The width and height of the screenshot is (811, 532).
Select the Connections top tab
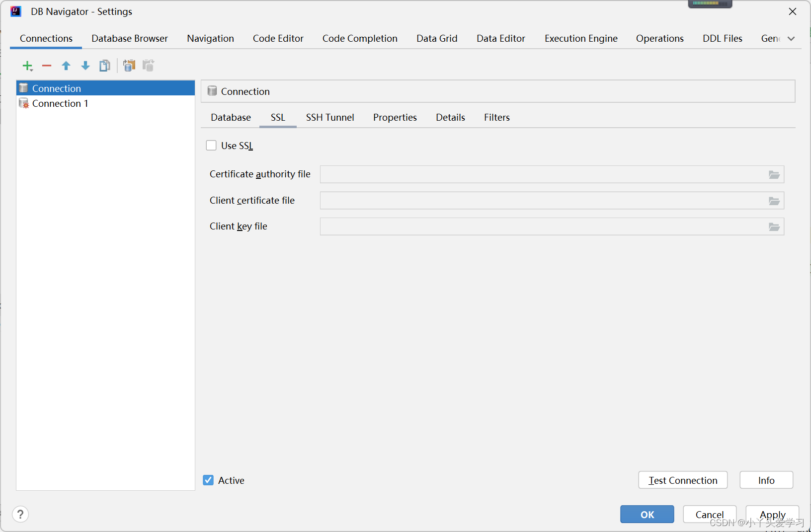tap(46, 39)
